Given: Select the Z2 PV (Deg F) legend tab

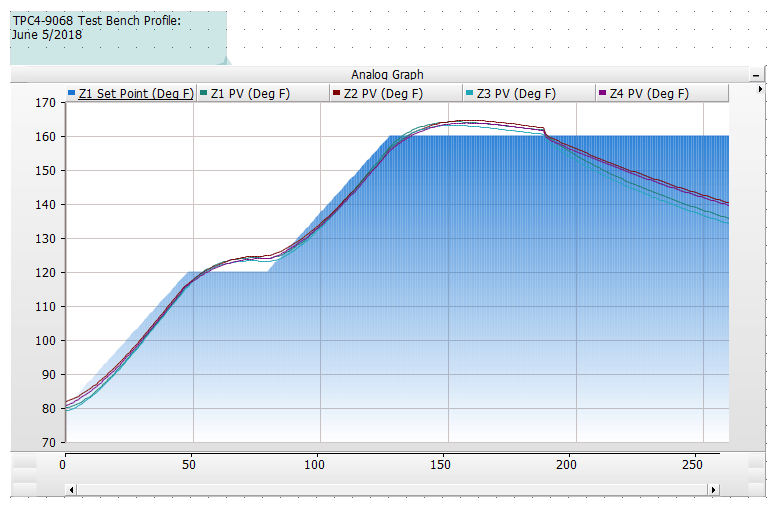Looking at the screenshot, I should (396, 93).
